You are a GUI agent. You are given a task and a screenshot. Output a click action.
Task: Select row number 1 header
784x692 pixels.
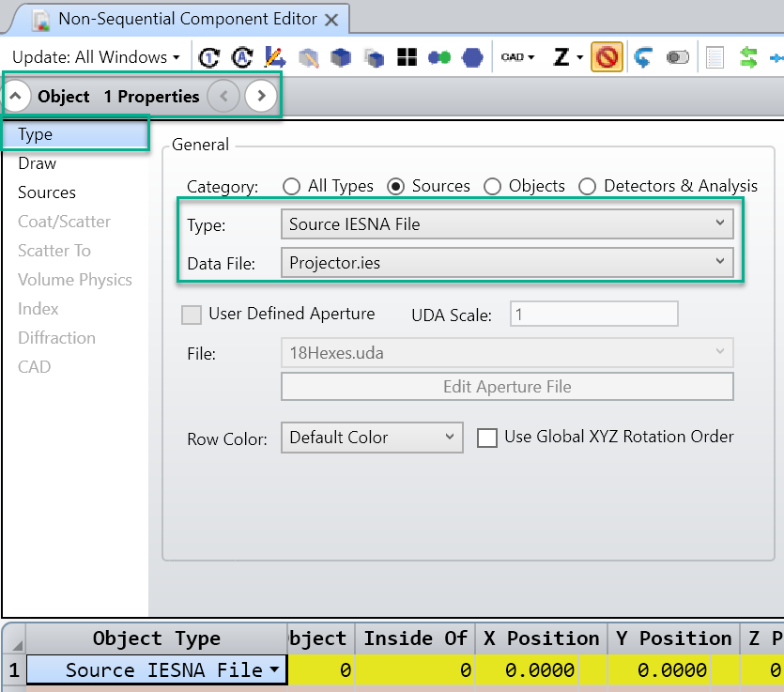click(x=14, y=670)
